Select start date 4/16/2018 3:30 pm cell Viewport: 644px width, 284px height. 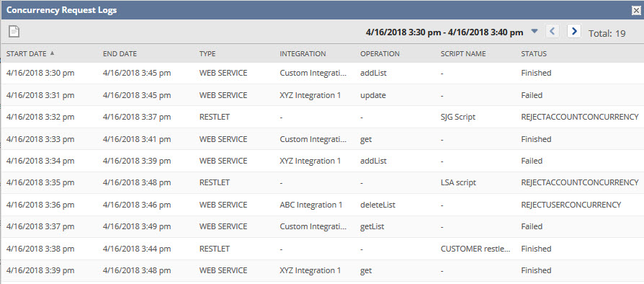tap(40, 73)
